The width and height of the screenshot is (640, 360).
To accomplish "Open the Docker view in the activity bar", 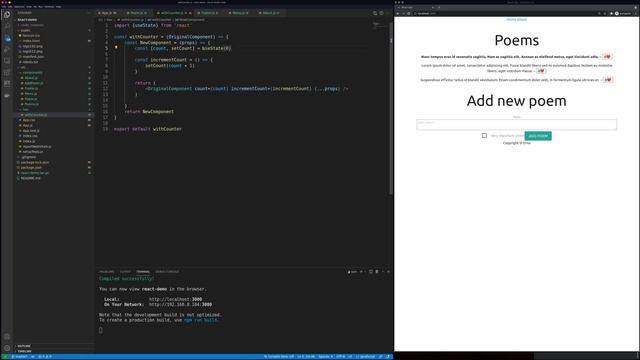I will point(7,95).
